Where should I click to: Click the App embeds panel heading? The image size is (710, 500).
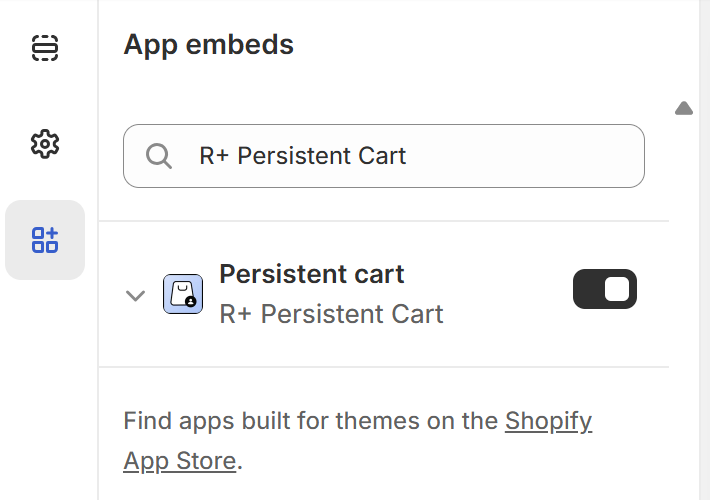pyautogui.click(x=209, y=45)
